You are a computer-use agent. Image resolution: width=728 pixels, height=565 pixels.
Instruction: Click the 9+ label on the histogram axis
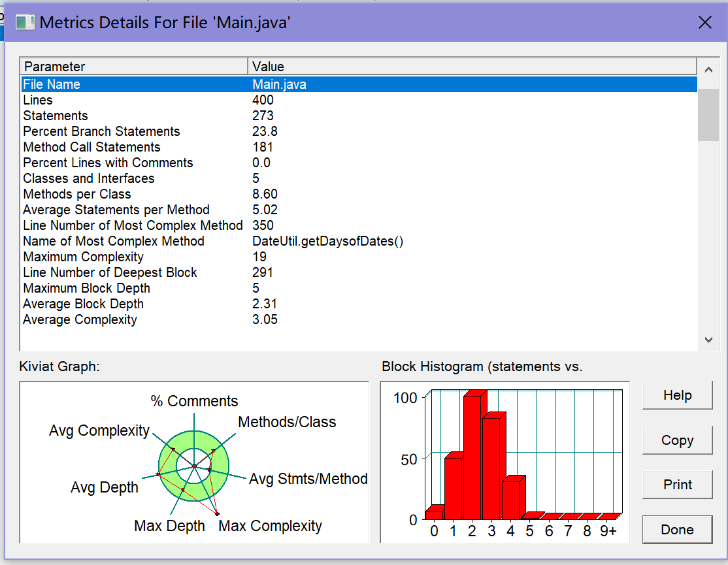coord(608,531)
